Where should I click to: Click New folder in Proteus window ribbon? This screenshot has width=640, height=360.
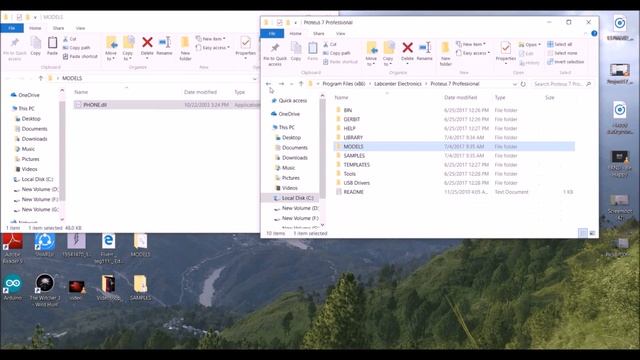tap(446, 53)
